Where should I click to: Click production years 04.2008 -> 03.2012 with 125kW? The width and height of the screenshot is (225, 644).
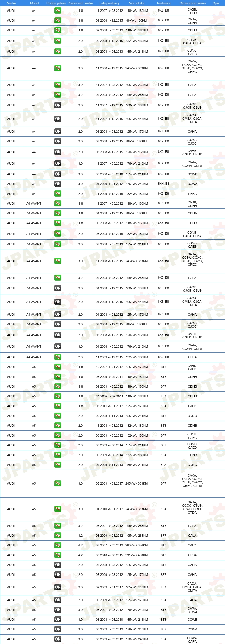109,315
